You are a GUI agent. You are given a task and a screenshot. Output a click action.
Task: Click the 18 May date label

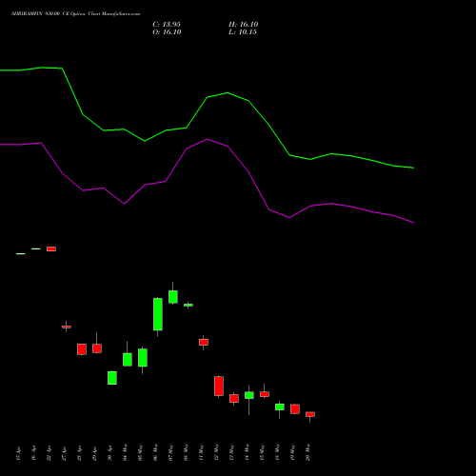point(277,452)
